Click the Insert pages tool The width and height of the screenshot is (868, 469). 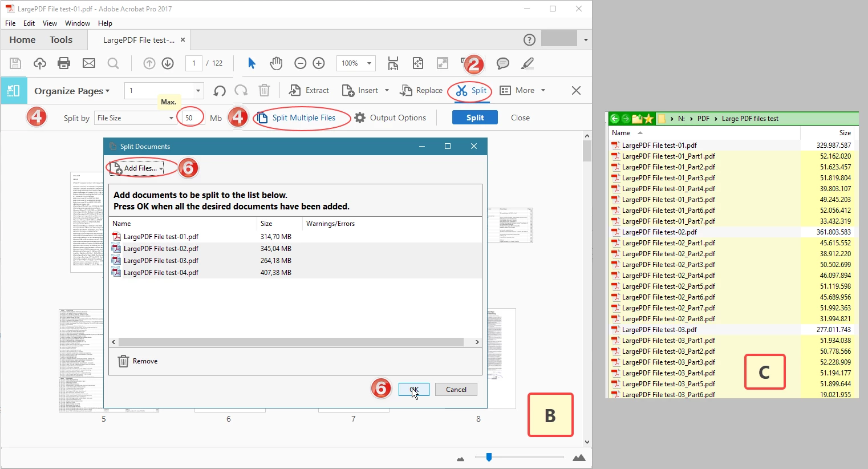click(365, 90)
